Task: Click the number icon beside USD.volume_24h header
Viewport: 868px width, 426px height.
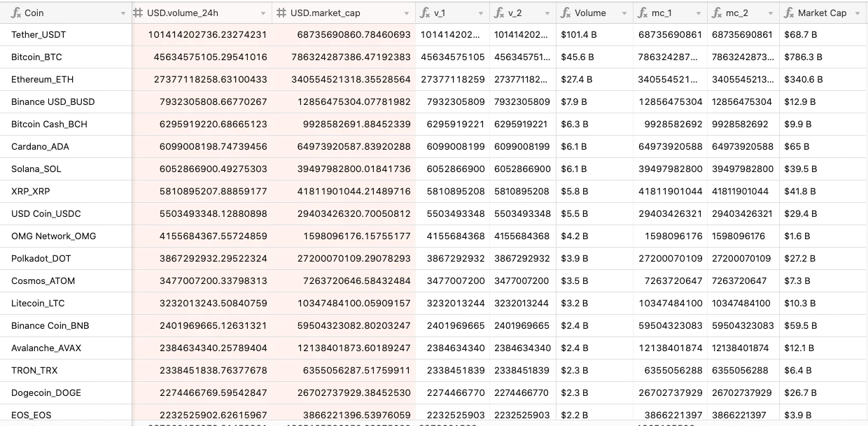Action: (x=139, y=13)
